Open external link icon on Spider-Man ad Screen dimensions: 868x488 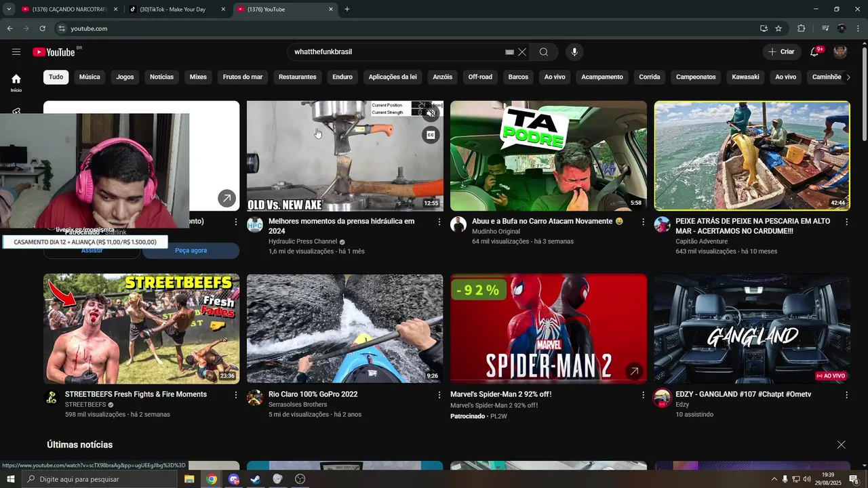point(633,371)
